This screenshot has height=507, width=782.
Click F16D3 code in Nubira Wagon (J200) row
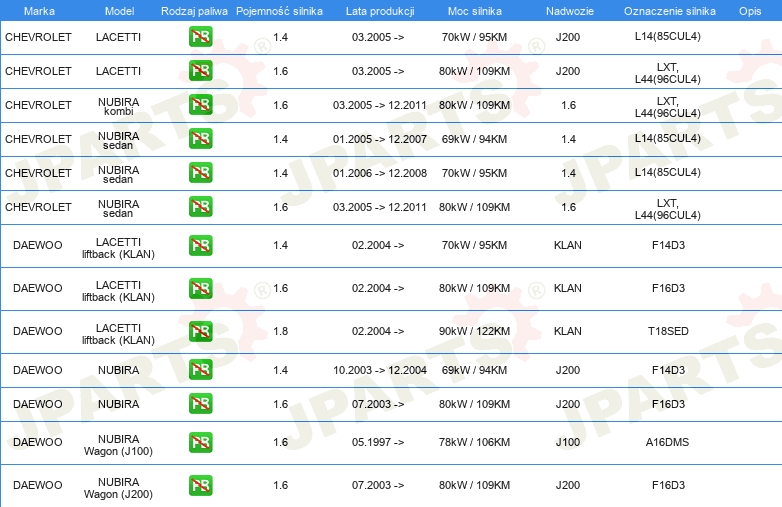pos(668,485)
